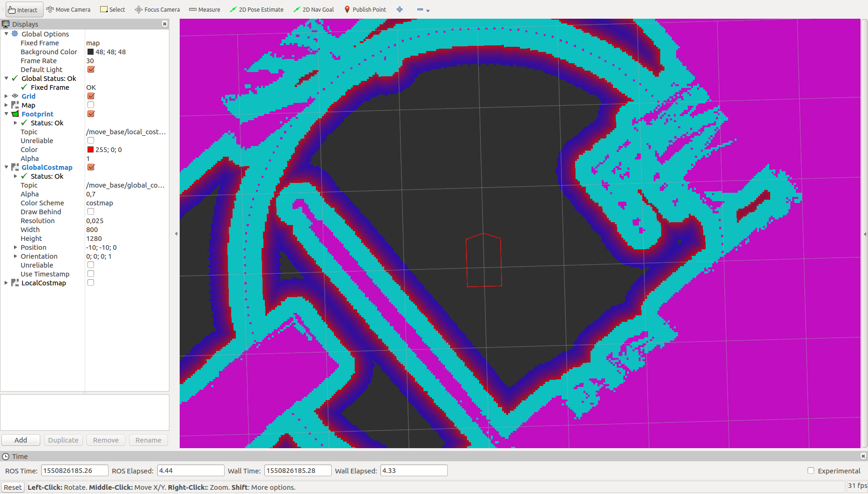
Task: Click the Map display icon
Action: (15, 105)
